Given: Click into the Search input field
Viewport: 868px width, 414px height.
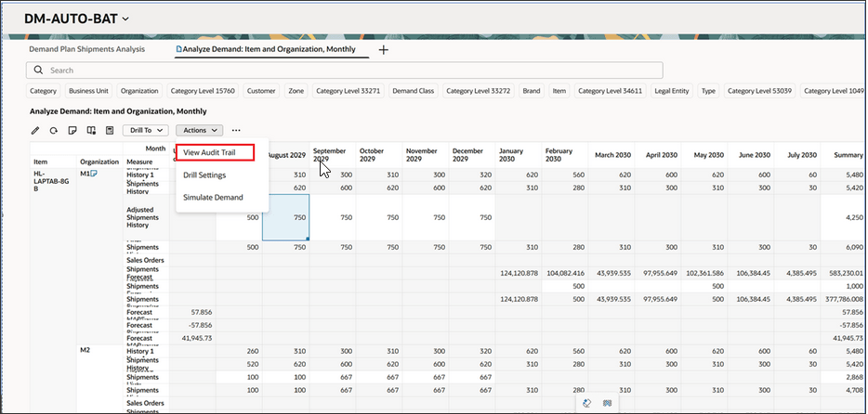Looking at the screenshot, I should click(x=344, y=70).
